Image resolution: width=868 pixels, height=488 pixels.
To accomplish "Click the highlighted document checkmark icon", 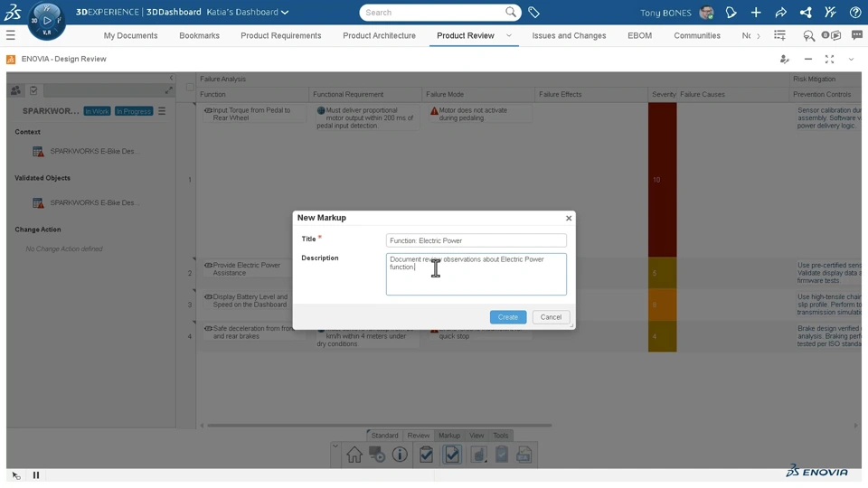I will pyautogui.click(x=452, y=455).
